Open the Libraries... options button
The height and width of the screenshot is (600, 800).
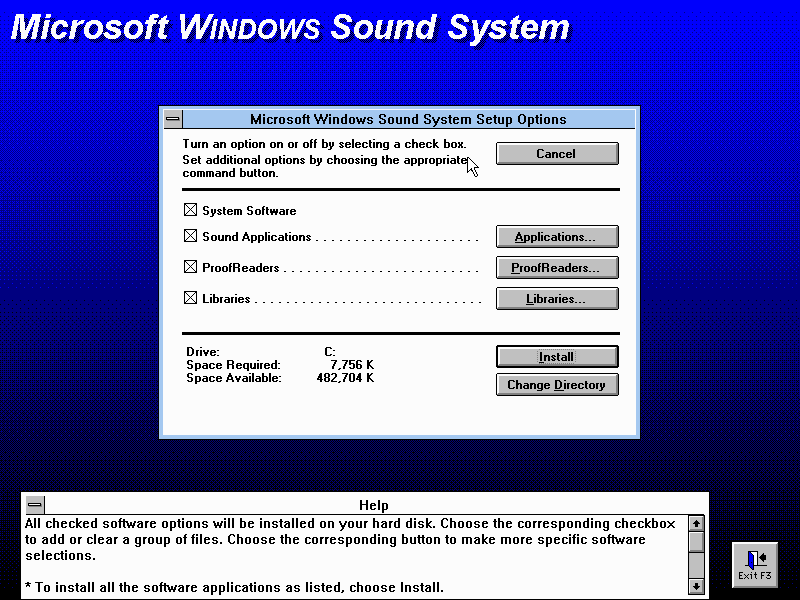coord(557,298)
